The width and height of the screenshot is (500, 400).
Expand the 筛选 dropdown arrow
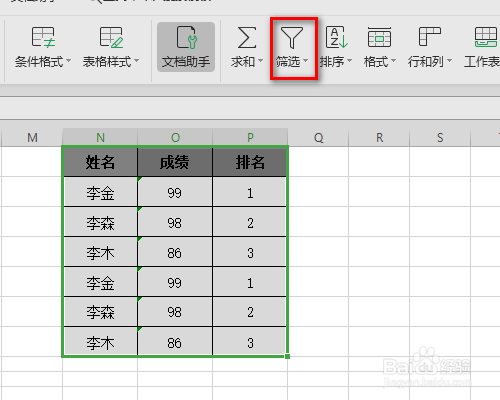[305, 61]
